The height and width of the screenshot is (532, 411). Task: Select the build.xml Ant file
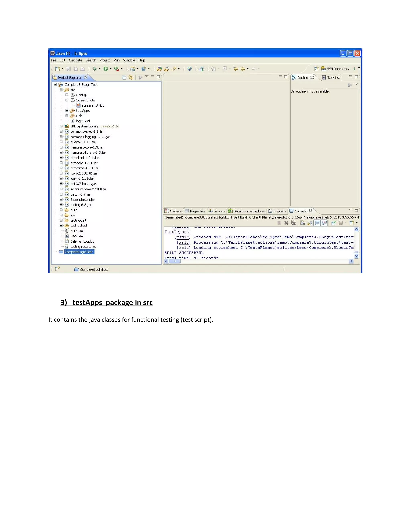tap(77, 231)
